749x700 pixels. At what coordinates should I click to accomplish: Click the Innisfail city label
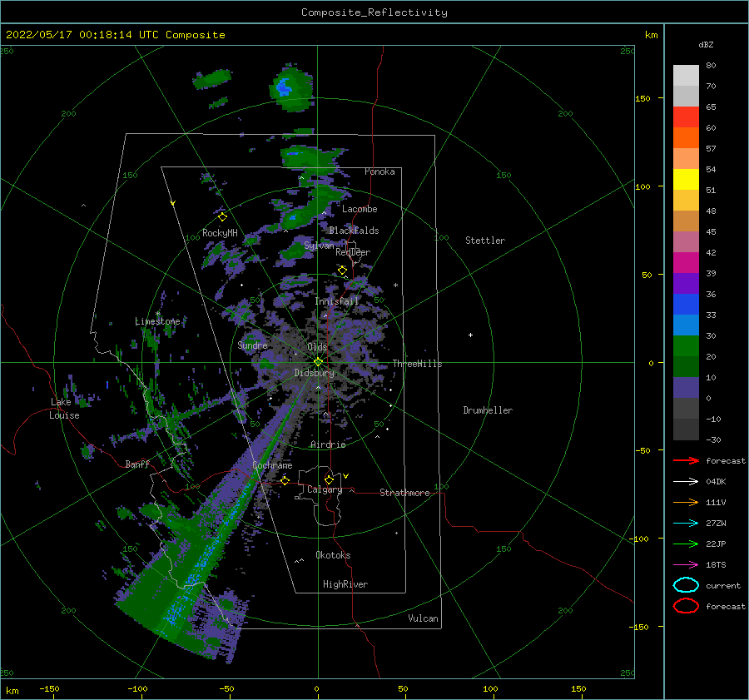[336, 301]
